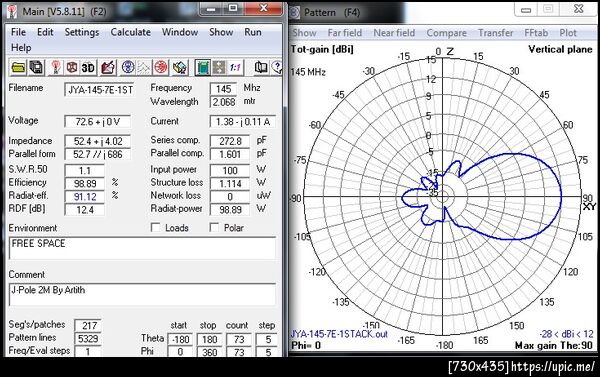600x377 pixels.
Task: Click the Pattern lines field 5329
Action: click(88, 338)
